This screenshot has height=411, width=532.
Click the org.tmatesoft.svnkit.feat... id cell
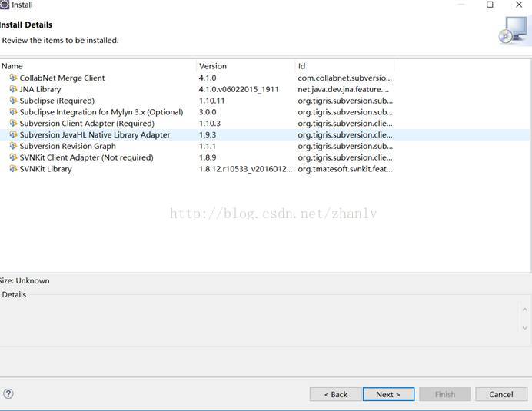coord(345,169)
